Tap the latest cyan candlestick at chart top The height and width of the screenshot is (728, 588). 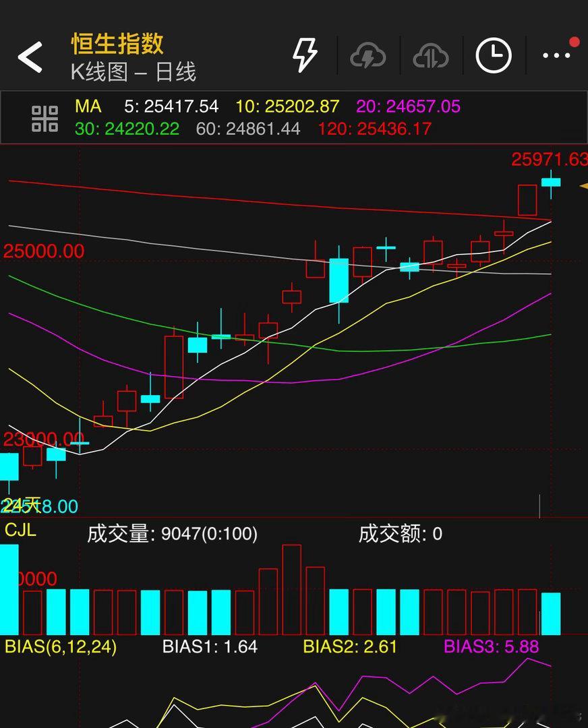click(551, 183)
